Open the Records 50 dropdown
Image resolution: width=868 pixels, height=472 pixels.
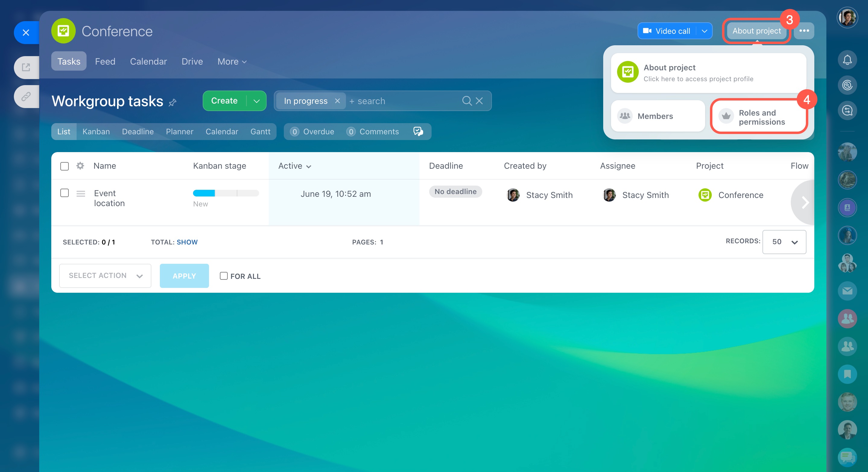pyautogui.click(x=784, y=242)
